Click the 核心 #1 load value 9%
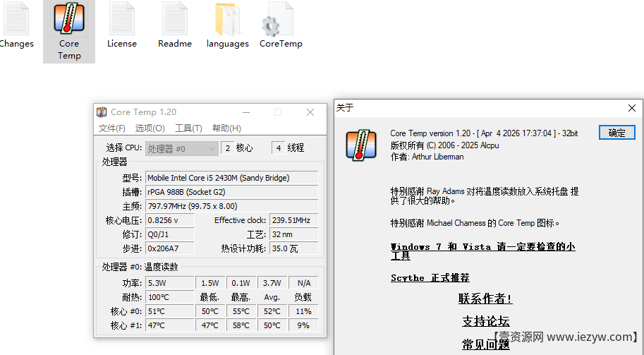The width and height of the screenshot is (644, 355). [x=303, y=325]
